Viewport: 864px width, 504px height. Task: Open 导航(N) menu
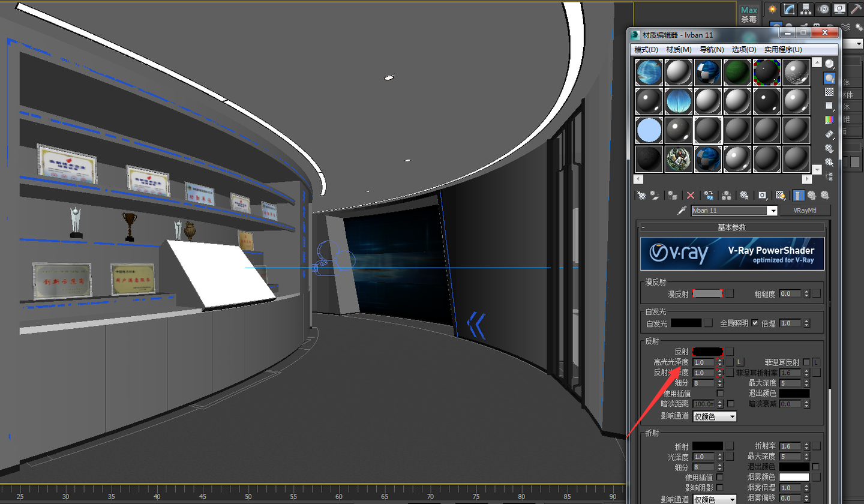tap(712, 49)
